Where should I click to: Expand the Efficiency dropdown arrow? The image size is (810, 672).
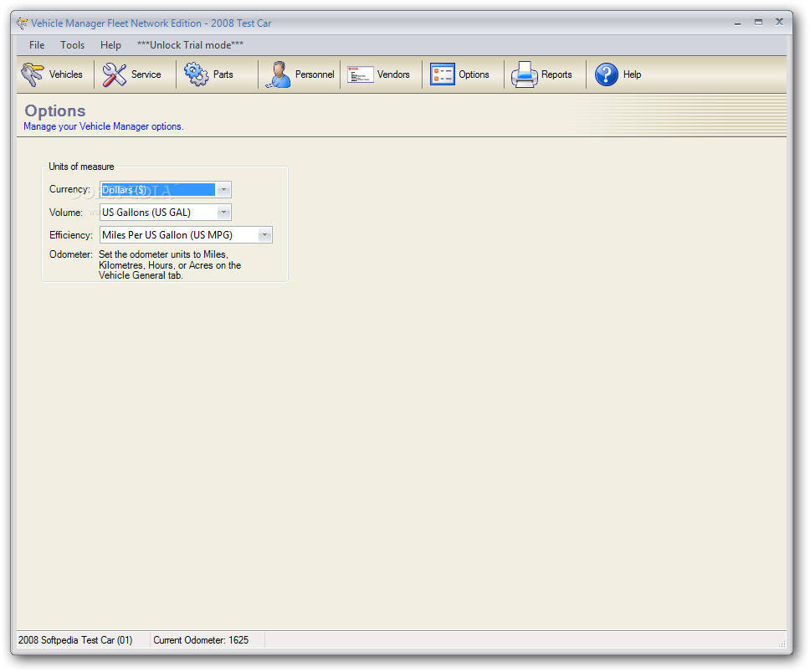(x=264, y=235)
